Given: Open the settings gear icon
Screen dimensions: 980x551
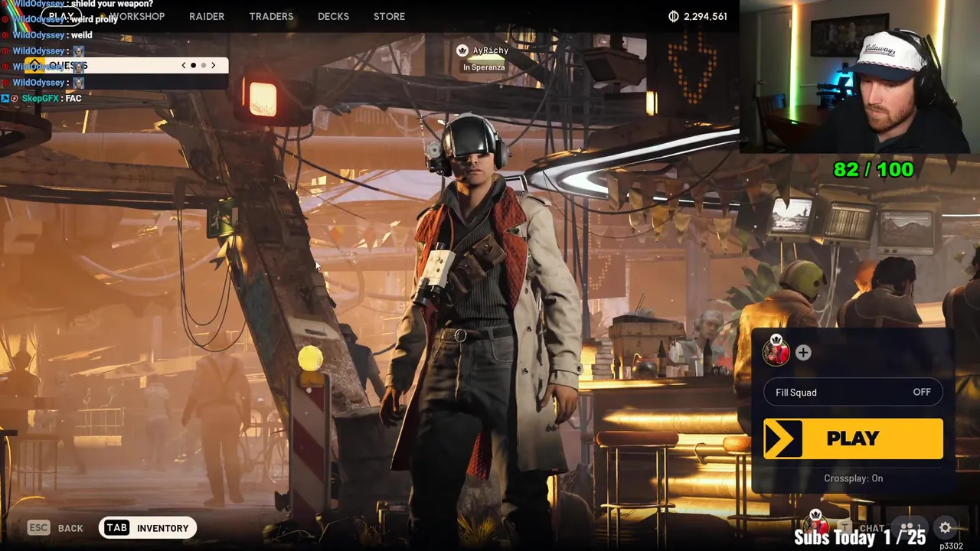Looking at the screenshot, I should [x=945, y=527].
